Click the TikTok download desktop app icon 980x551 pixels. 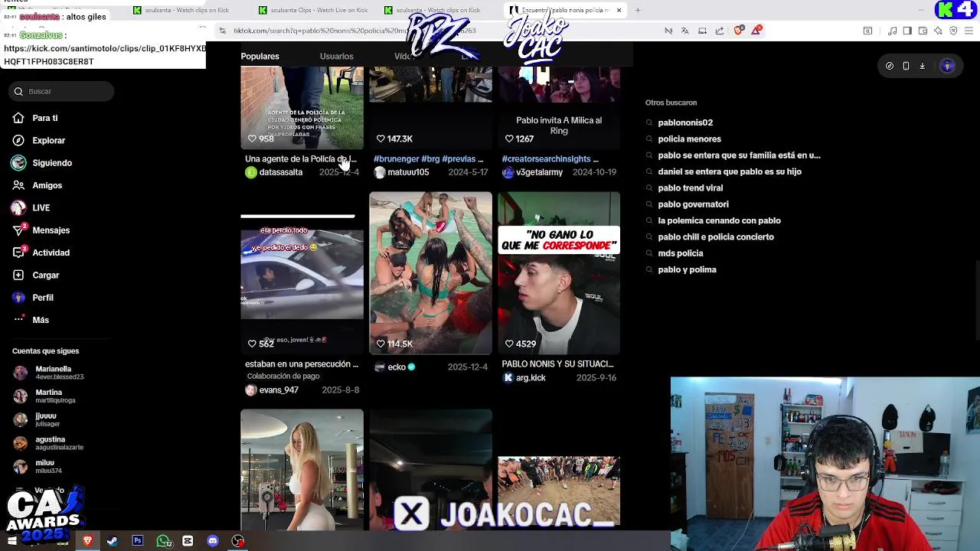(x=922, y=66)
